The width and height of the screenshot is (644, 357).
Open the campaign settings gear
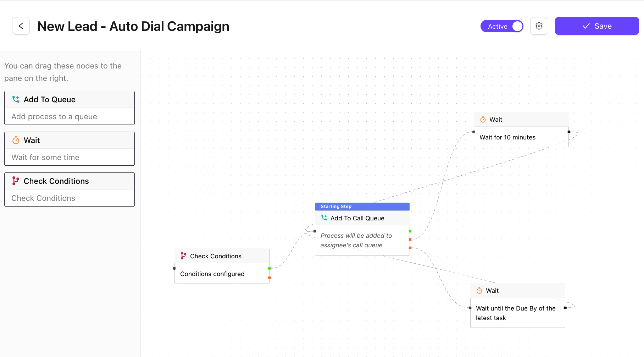click(x=539, y=26)
